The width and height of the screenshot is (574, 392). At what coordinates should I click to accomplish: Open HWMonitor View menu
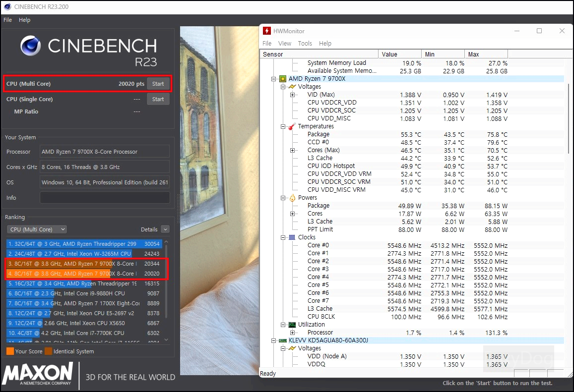284,43
